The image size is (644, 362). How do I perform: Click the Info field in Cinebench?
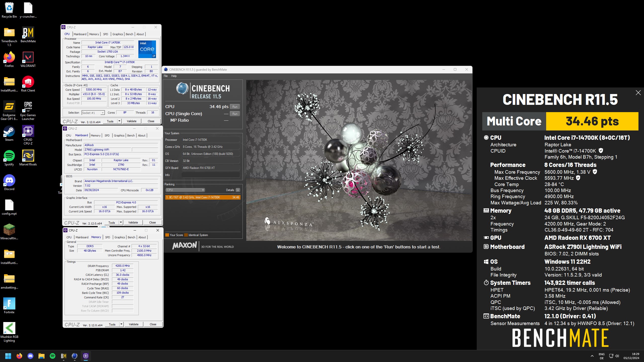click(x=211, y=175)
